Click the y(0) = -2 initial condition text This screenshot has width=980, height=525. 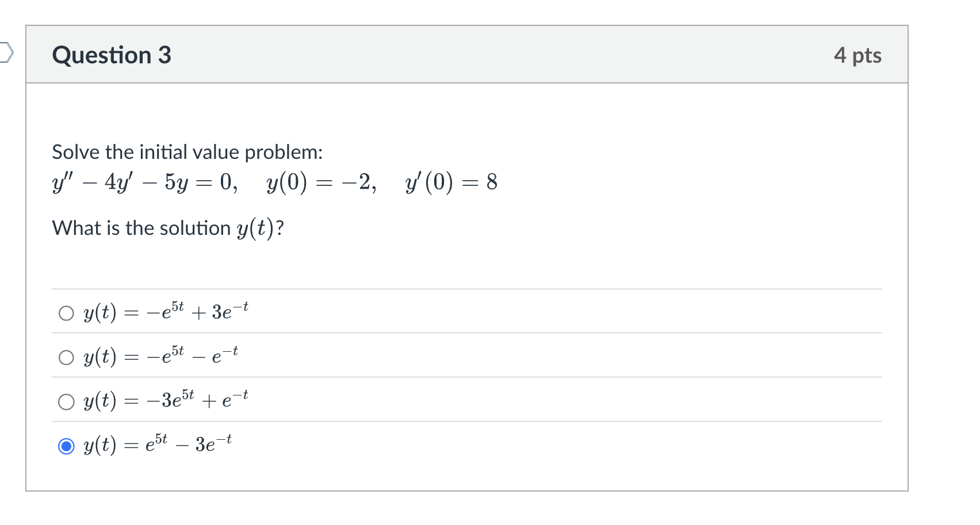point(321,183)
